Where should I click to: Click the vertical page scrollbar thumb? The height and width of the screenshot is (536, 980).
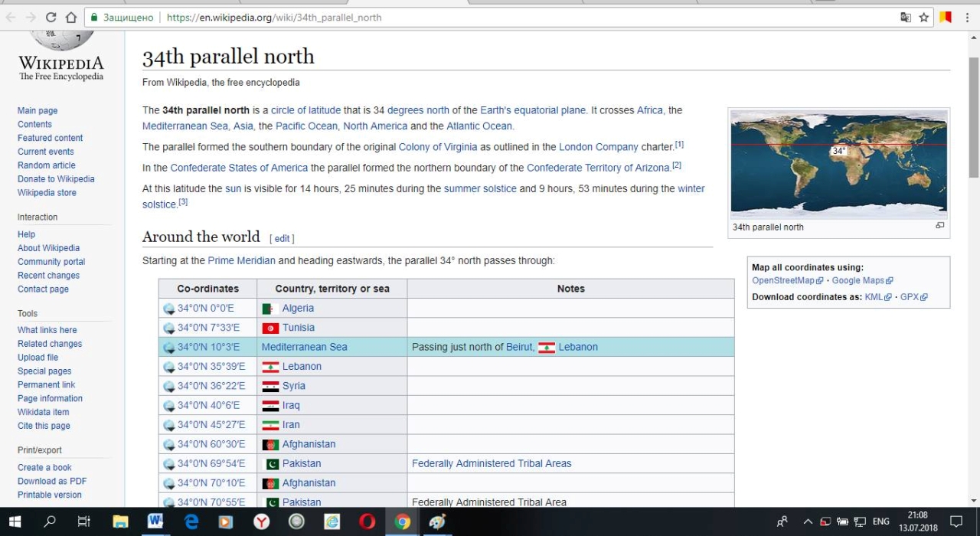(x=973, y=116)
